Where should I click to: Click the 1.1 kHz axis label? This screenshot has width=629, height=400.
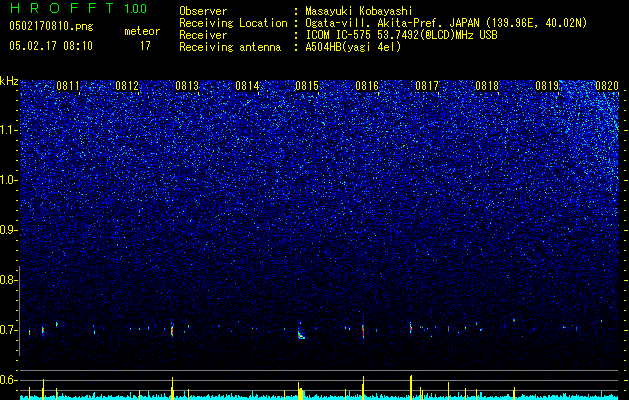(x=8, y=130)
